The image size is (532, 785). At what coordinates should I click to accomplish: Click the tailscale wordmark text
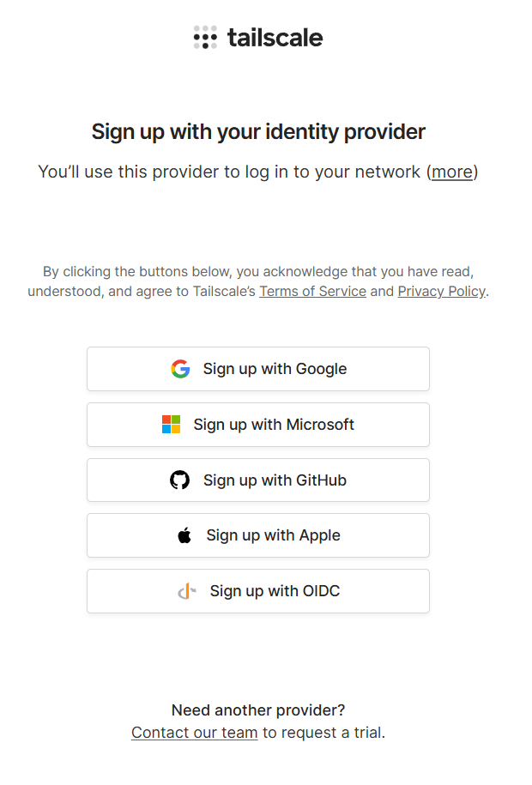click(275, 38)
